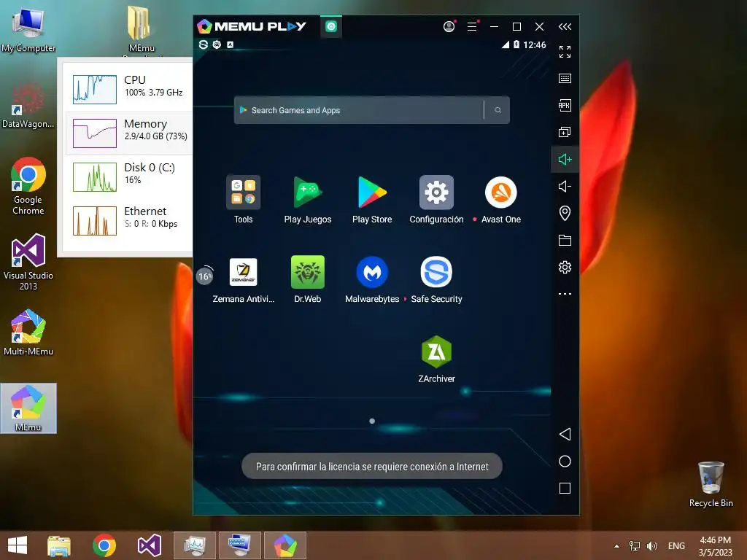This screenshot has width=747, height=560.
Task: Decrease volume with the volume down icon
Action: point(565,186)
